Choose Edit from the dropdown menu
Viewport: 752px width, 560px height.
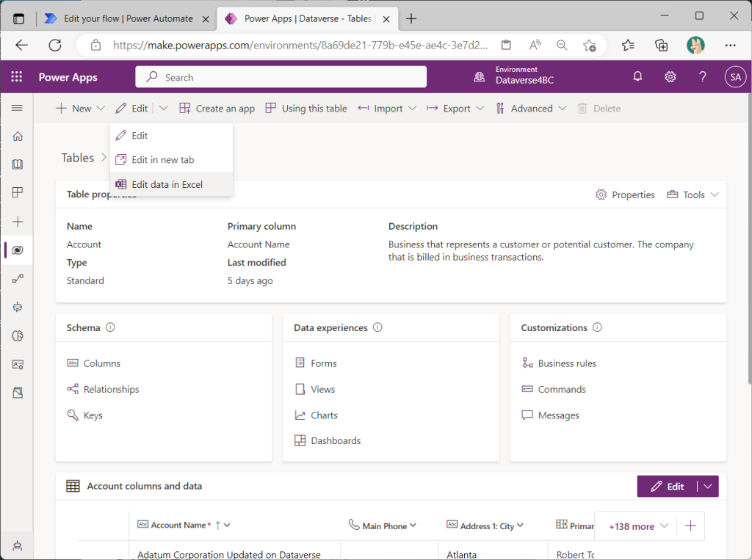[x=171, y=136]
